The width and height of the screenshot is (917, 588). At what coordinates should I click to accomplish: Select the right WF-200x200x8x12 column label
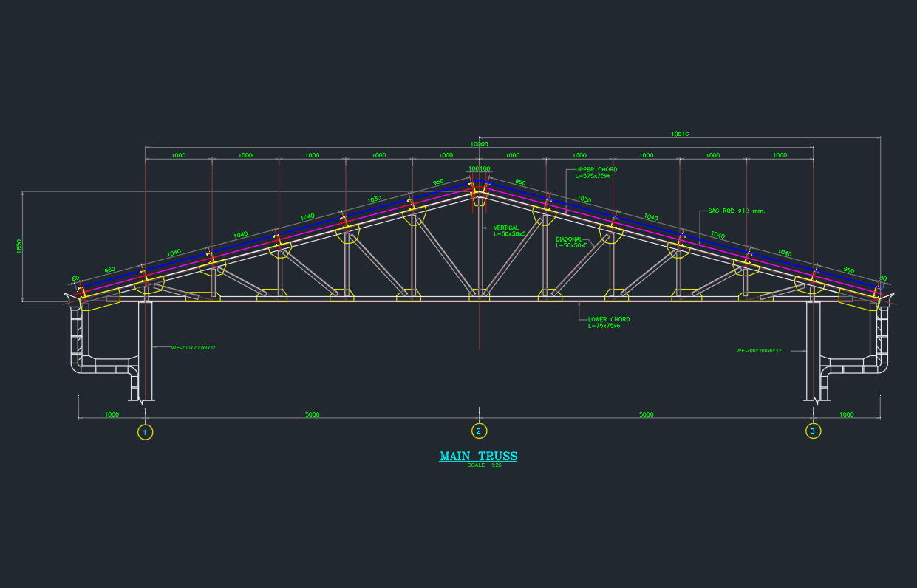click(x=759, y=351)
